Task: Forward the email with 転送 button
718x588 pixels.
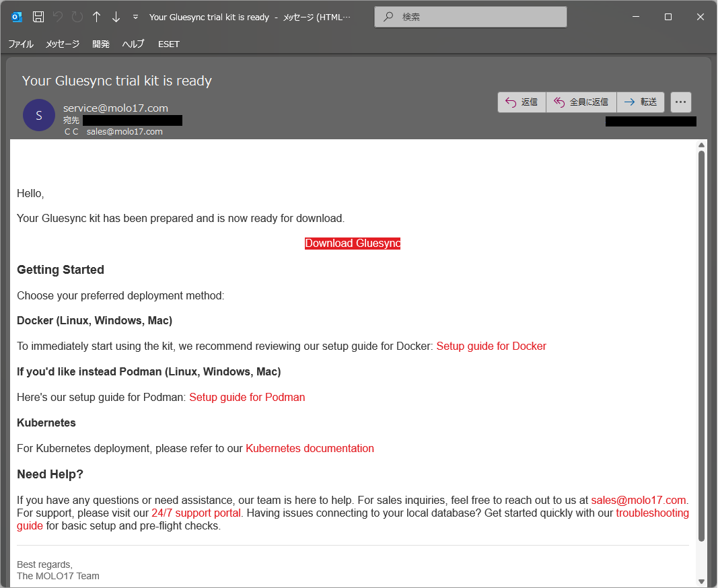Action: click(640, 102)
